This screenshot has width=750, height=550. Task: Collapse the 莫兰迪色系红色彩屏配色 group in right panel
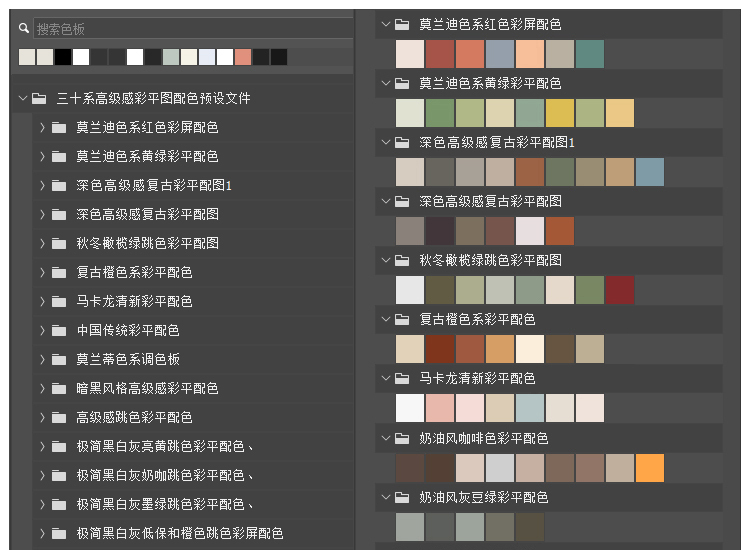(x=386, y=23)
